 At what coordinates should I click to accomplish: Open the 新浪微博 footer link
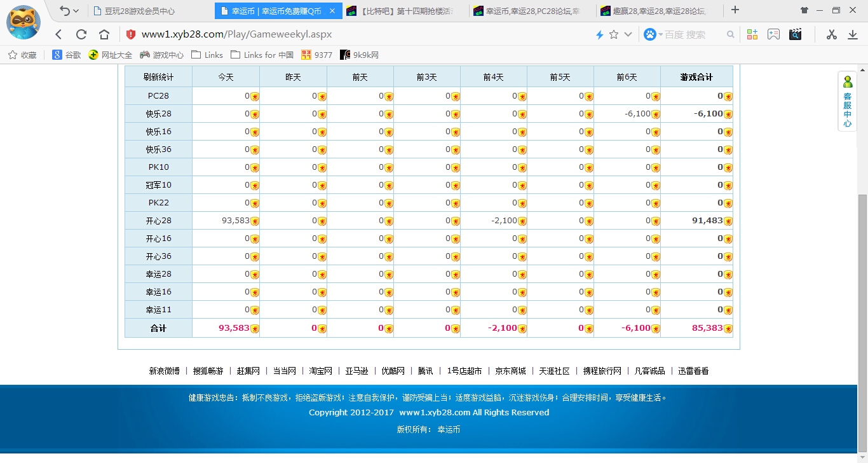tap(165, 371)
